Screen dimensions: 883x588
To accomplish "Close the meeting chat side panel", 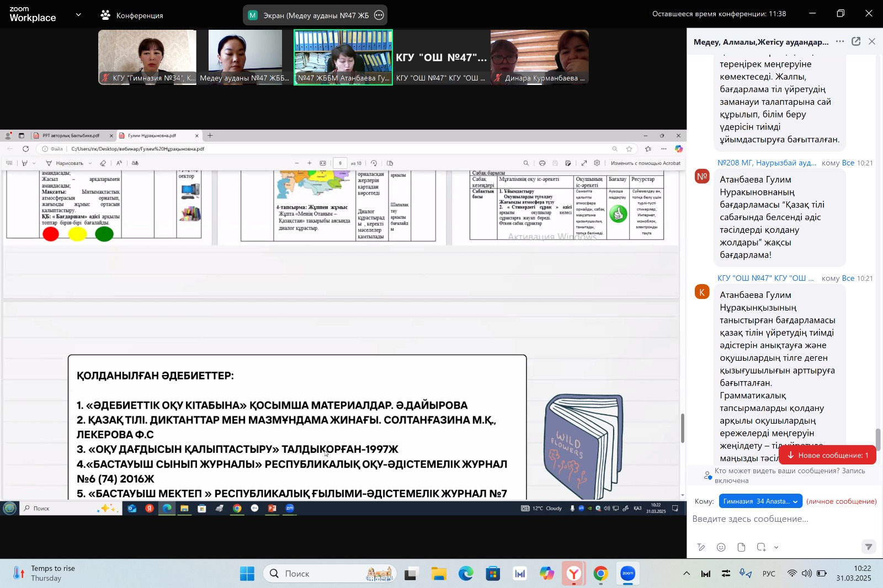I will click(872, 41).
